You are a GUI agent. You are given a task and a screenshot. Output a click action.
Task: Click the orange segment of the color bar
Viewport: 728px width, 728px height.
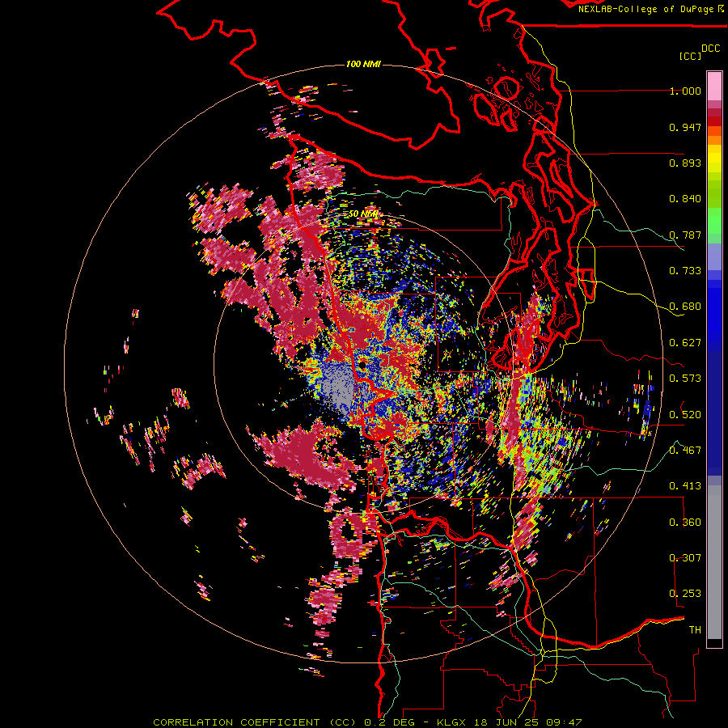click(714, 140)
